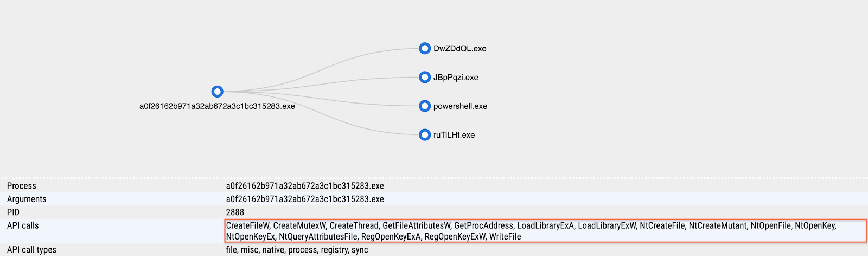The width and height of the screenshot is (868, 258).
Task: Select the powershell.exe node circle
Action: coord(425,106)
